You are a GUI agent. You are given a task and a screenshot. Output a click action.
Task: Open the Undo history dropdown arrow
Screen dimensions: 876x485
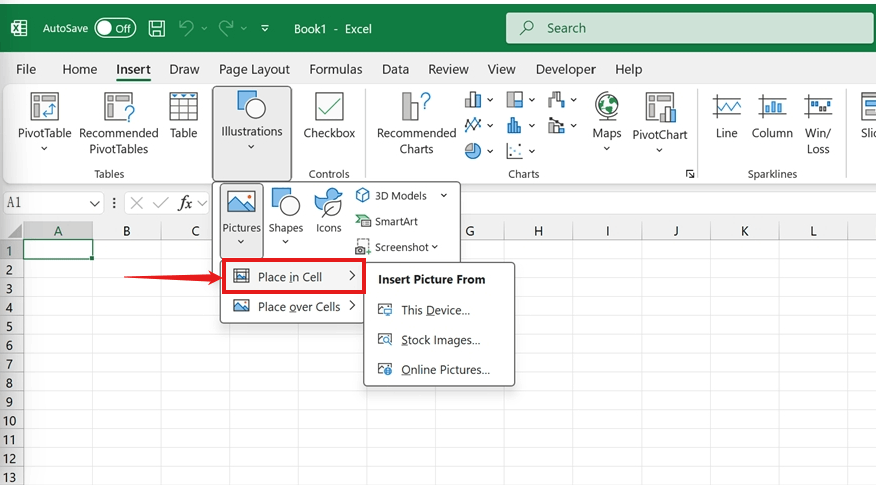[x=204, y=28]
